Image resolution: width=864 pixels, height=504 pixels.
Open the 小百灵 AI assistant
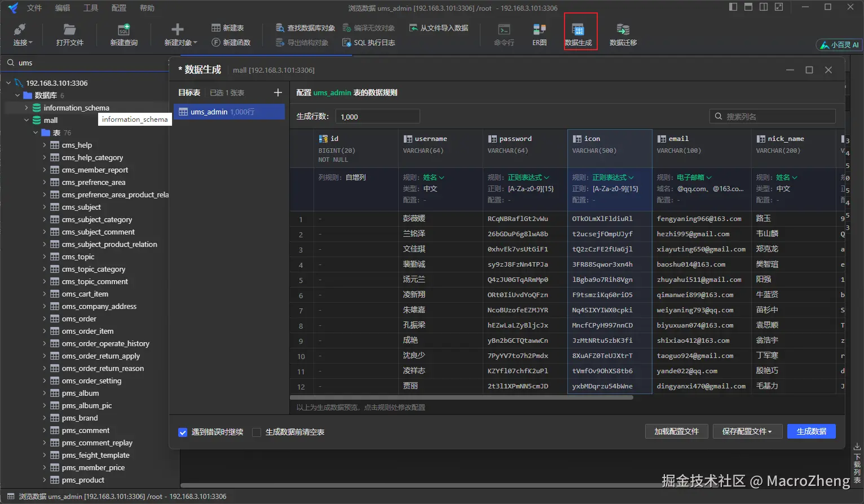click(839, 45)
